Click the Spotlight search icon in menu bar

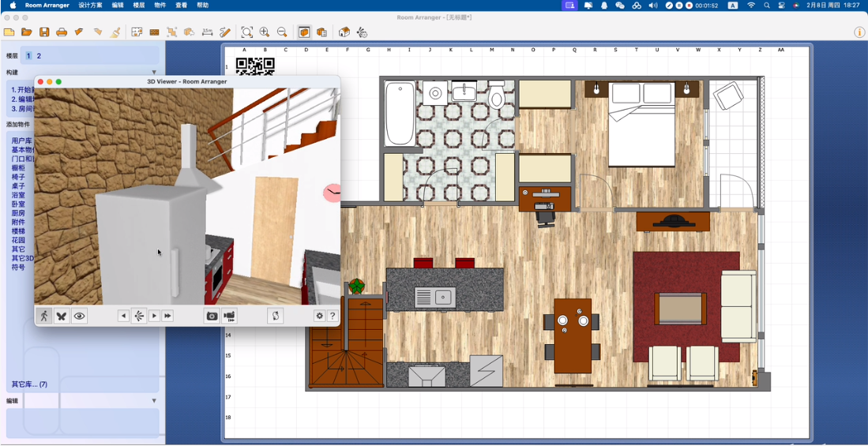click(767, 5)
